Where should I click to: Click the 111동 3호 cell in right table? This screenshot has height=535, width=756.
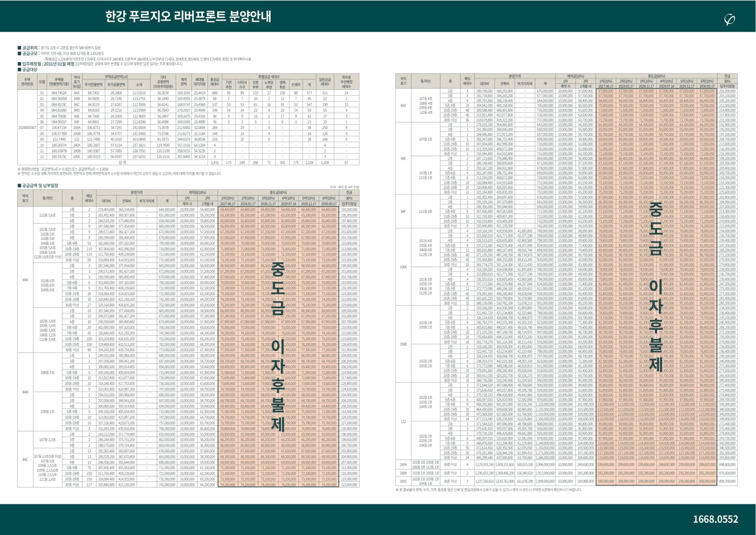tap(425, 211)
